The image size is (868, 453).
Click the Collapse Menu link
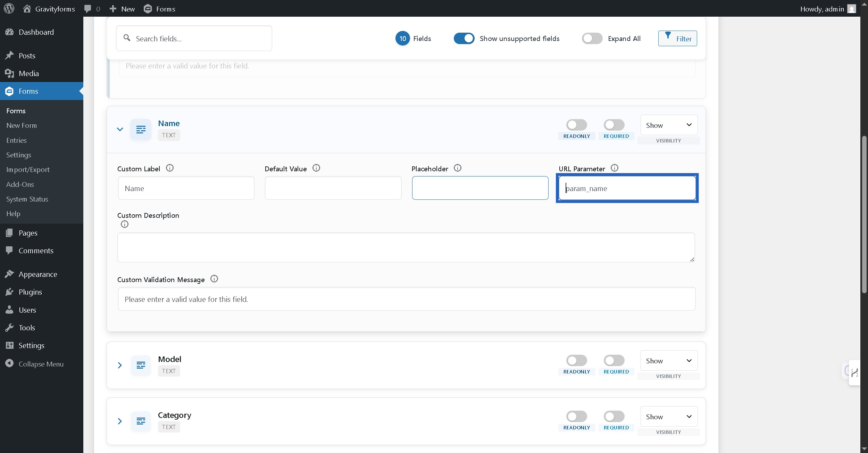tap(41, 364)
